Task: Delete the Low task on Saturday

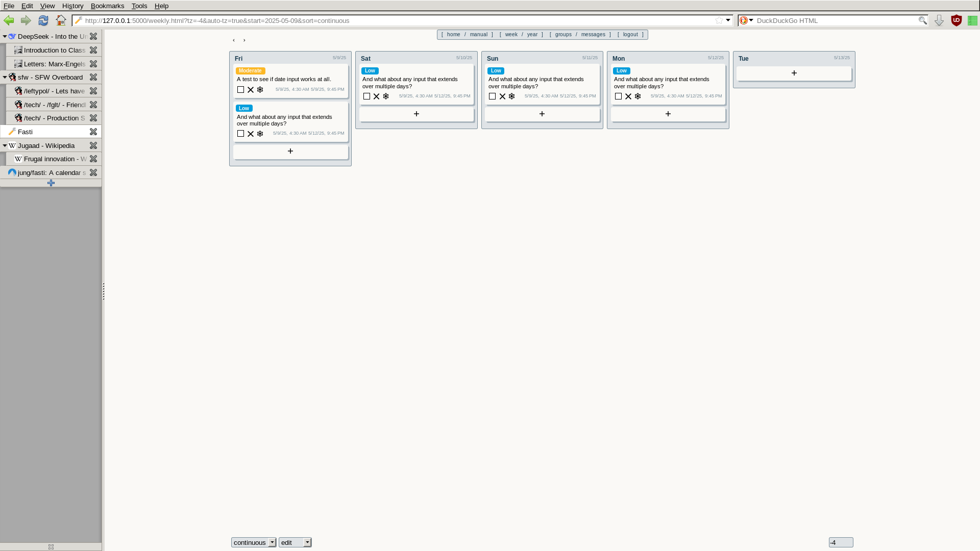Action: click(377, 96)
